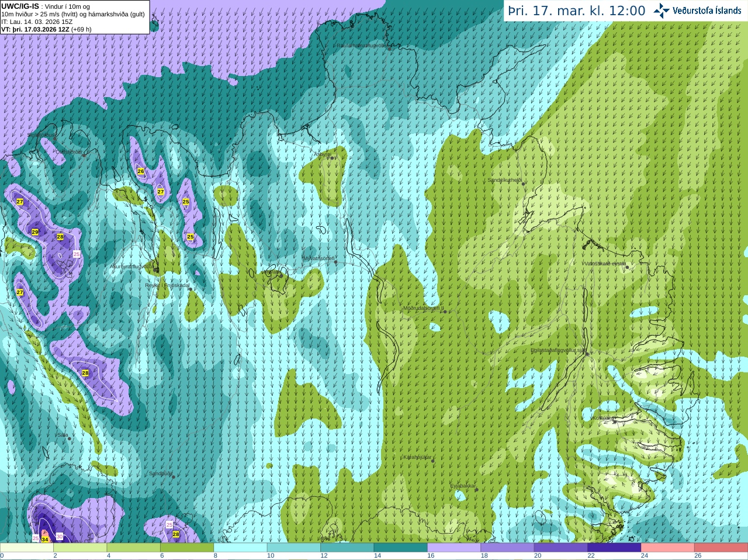
Task: Click the legend scale number 24
Action: point(645,556)
